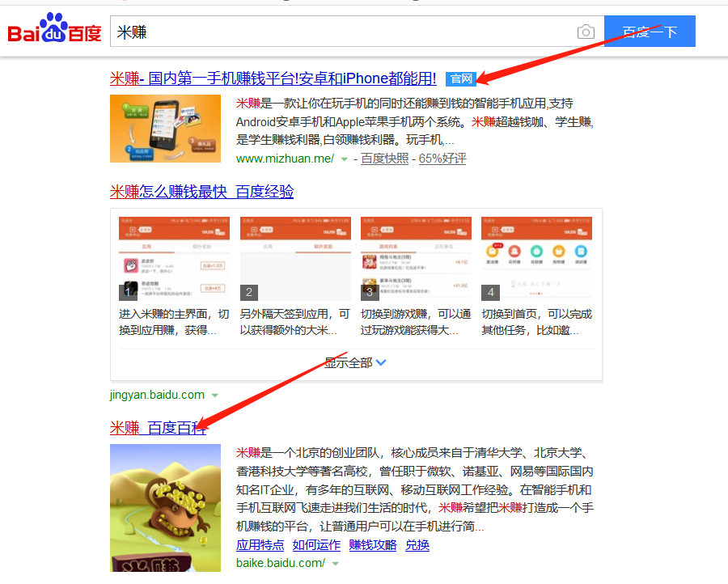
Task: Open the 应用特点 sub-link
Action: (x=260, y=544)
